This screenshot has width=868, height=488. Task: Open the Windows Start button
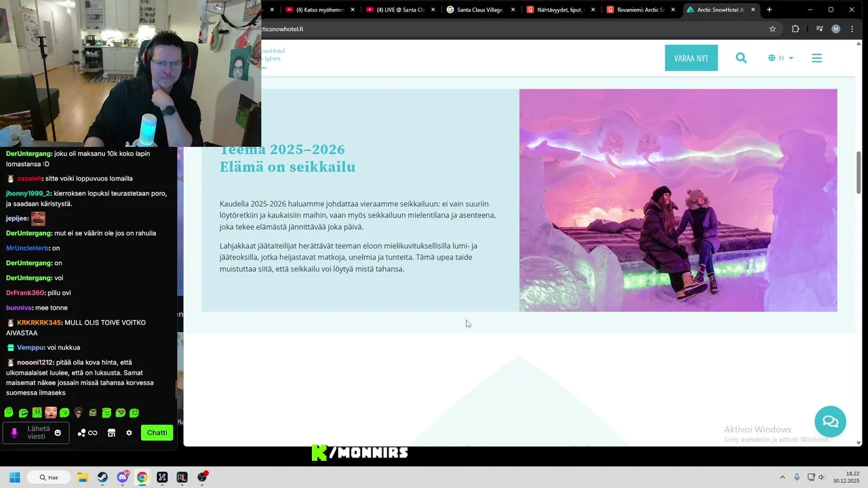click(x=14, y=477)
